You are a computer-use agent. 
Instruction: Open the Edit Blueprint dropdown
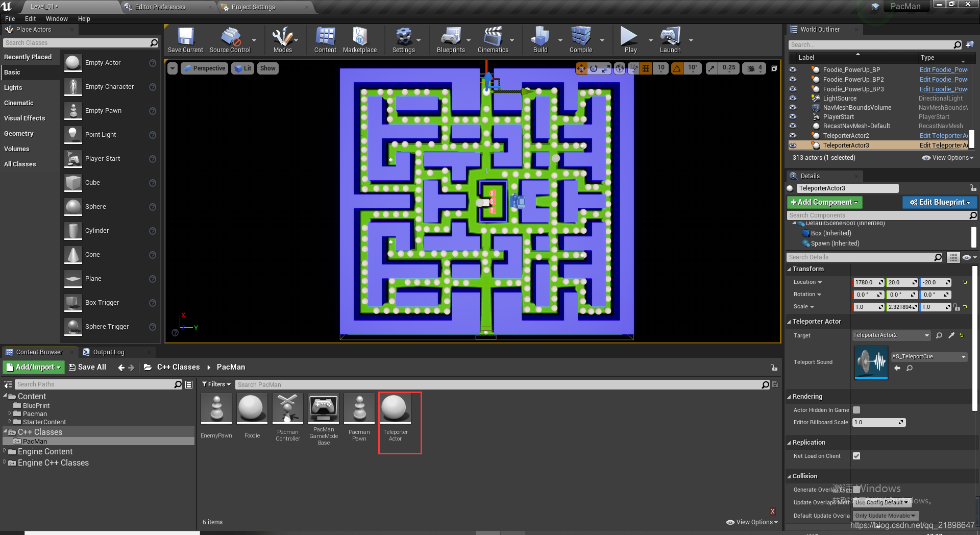coord(940,202)
